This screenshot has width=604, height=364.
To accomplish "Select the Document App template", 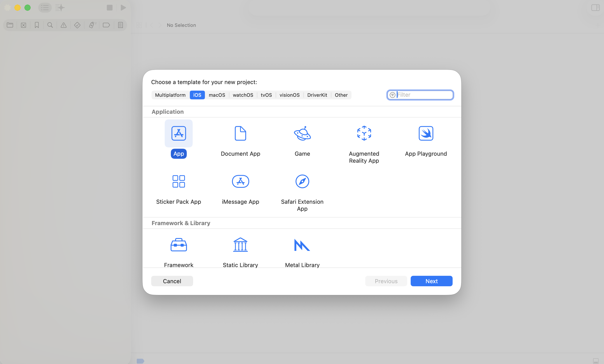I will coord(240,133).
